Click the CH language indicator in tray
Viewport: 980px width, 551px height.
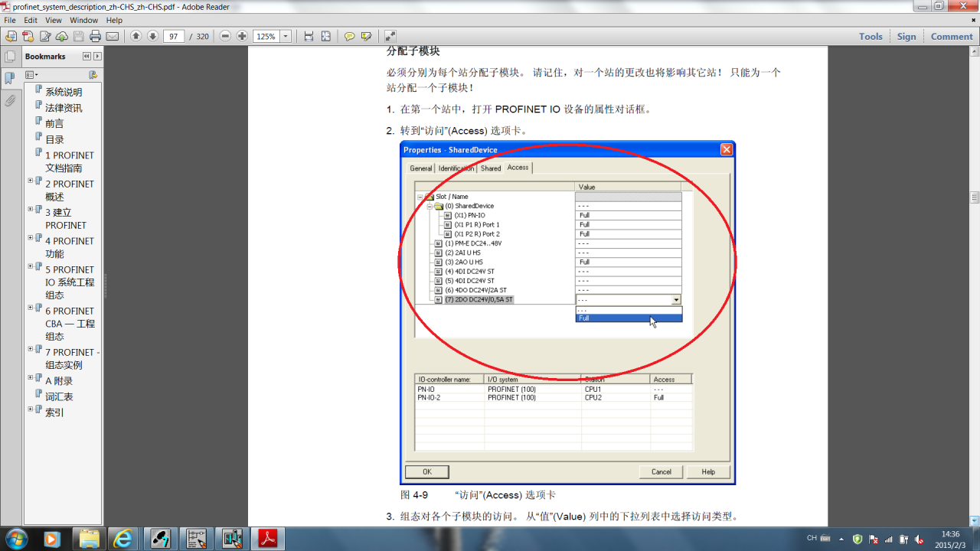(812, 538)
